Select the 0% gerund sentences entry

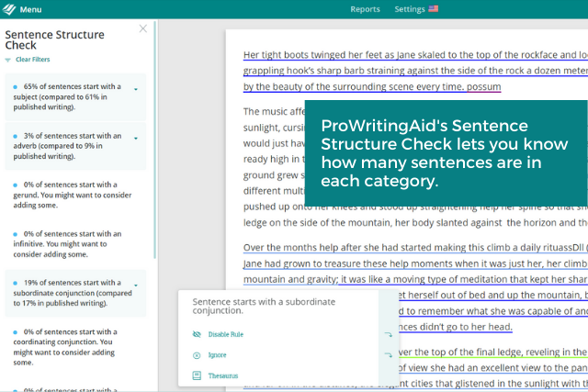coord(75,195)
